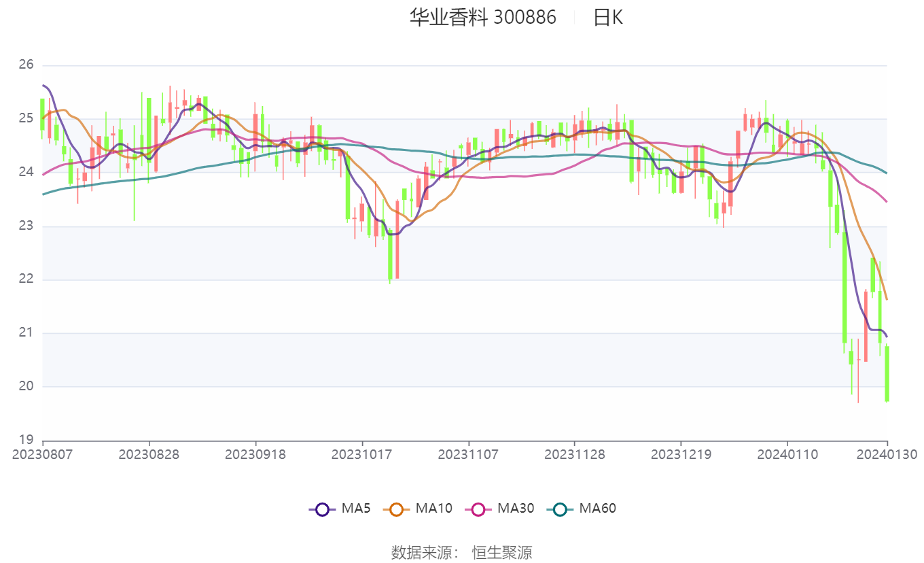Click the 日K label in the title
Image resolution: width=924 pixels, height=563 pixels.
click(x=607, y=17)
